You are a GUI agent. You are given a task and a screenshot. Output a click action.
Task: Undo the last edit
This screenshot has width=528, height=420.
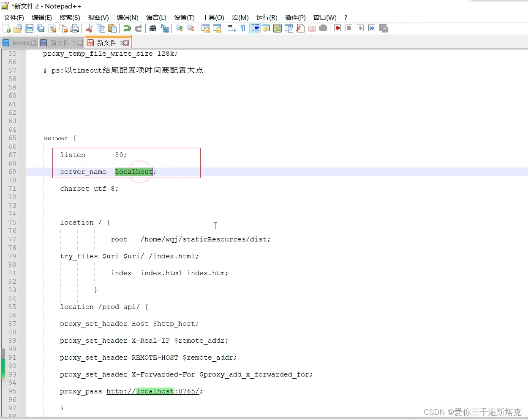click(x=127, y=28)
